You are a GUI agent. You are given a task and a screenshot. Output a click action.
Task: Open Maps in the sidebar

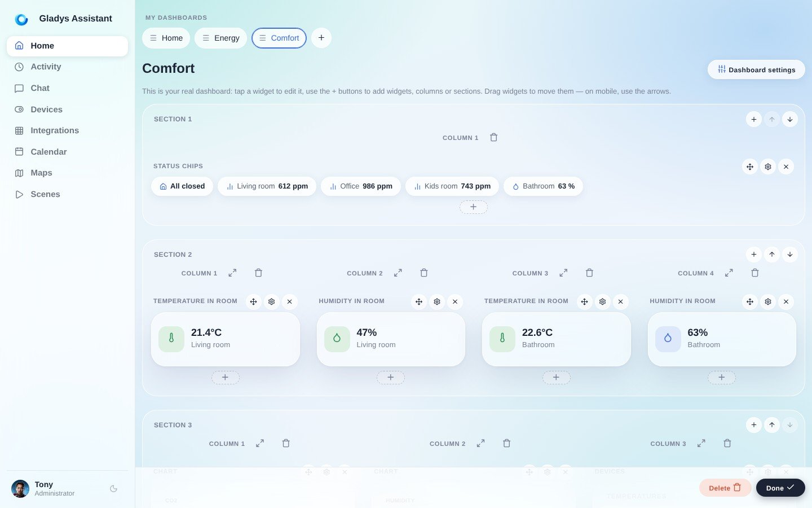[67, 173]
